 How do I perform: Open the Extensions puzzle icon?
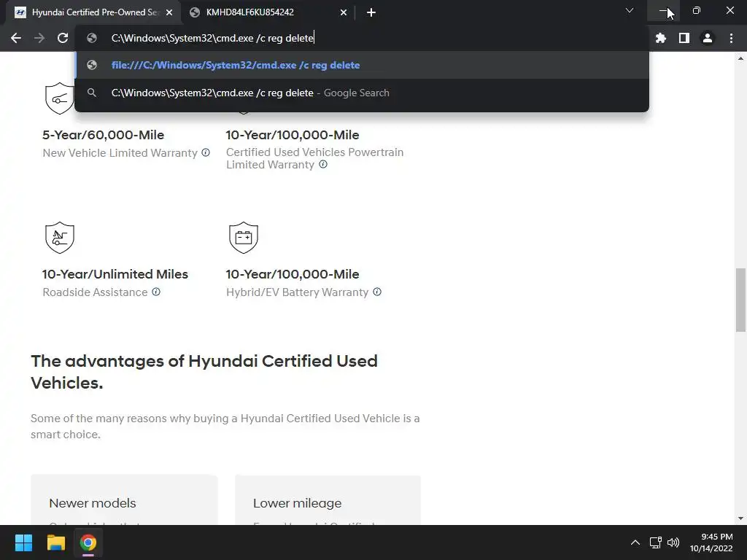[661, 39]
